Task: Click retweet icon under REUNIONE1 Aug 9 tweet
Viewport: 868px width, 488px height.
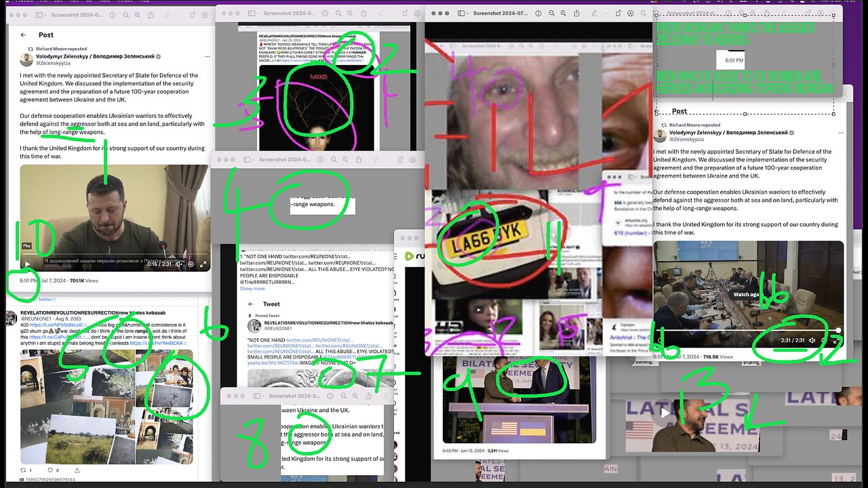Action: (x=23, y=470)
